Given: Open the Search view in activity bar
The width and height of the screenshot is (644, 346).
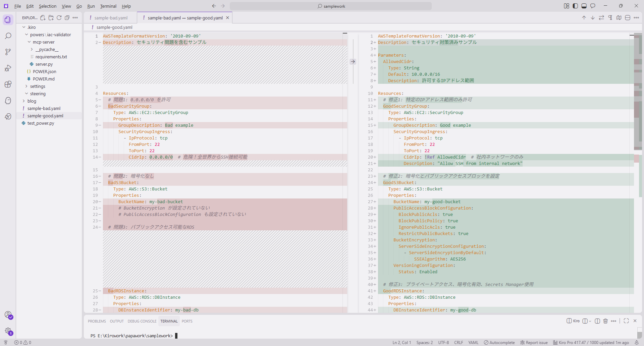Looking at the screenshot, I should point(8,36).
